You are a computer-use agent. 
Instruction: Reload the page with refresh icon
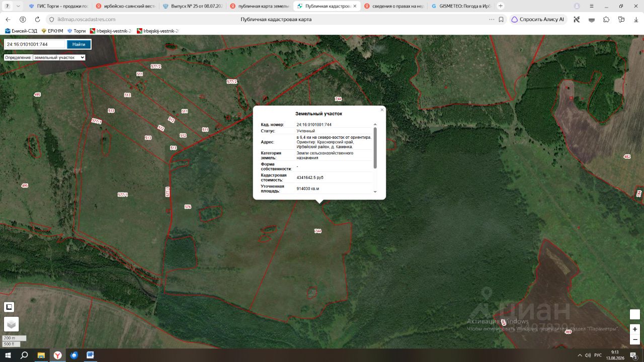click(x=37, y=19)
